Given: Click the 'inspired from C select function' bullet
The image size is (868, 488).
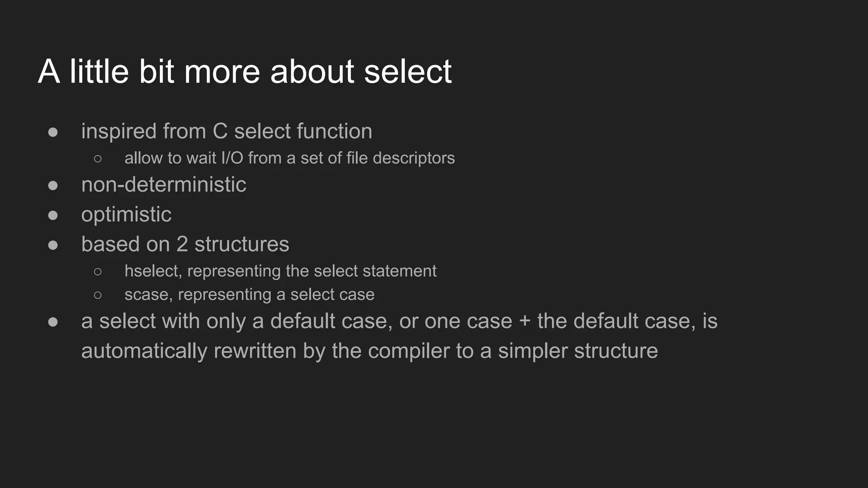Looking at the screenshot, I should pyautogui.click(x=227, y=131).
